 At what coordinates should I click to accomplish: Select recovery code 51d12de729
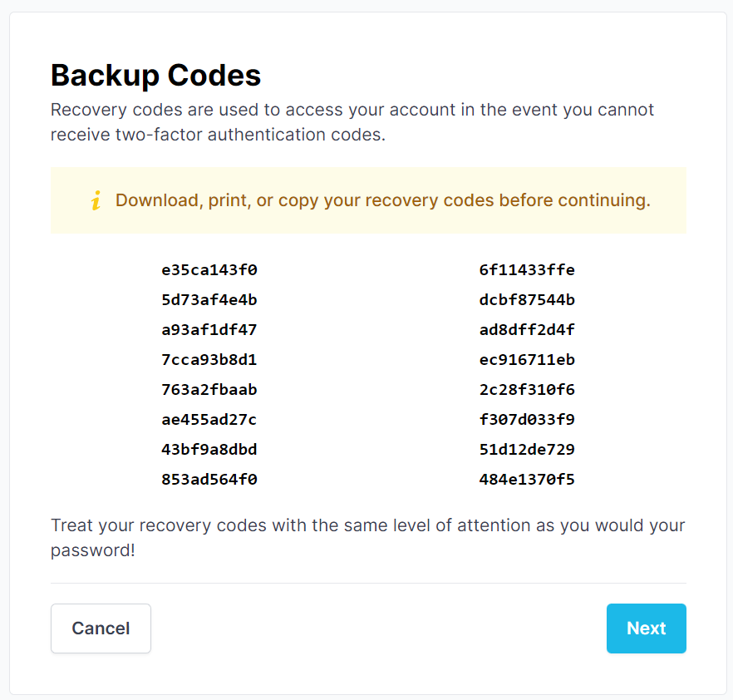pyautogui.click(x=527, y=450)
